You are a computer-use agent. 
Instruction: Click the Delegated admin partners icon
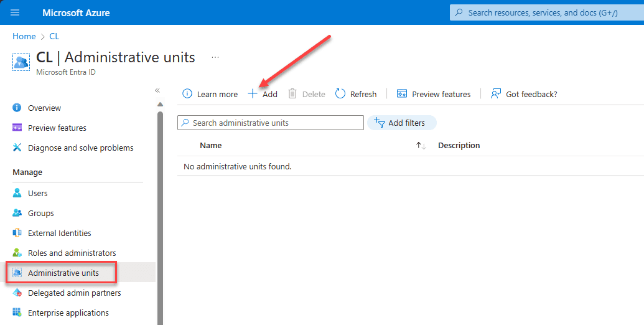coord(17,293)
